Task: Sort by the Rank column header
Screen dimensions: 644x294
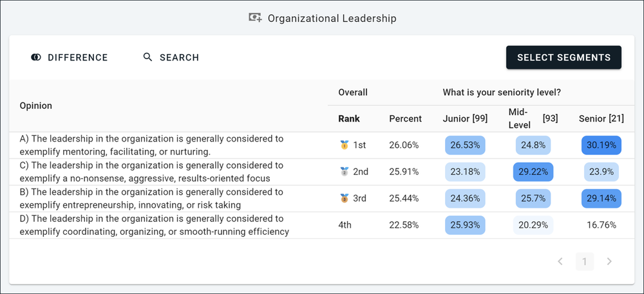Action: [x=349, y=118]
